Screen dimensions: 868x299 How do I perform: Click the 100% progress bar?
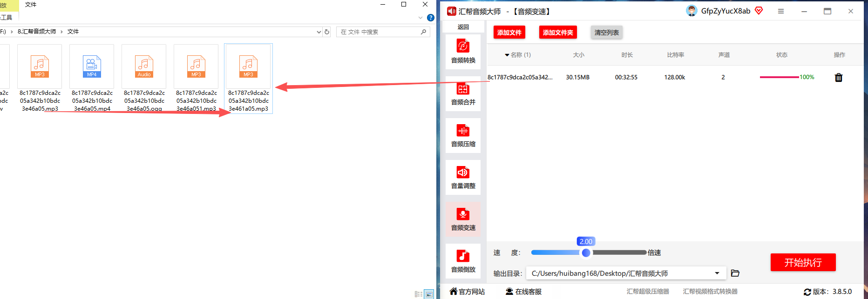779,77
